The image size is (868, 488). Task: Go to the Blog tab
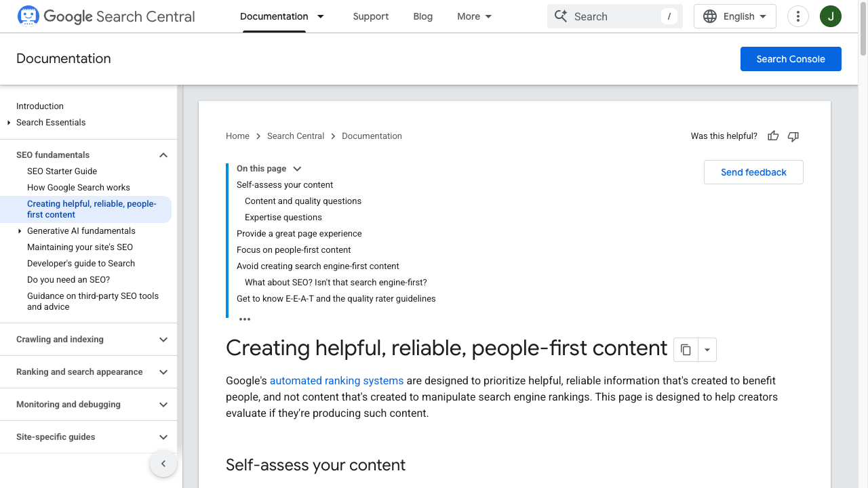coord(423,16)
